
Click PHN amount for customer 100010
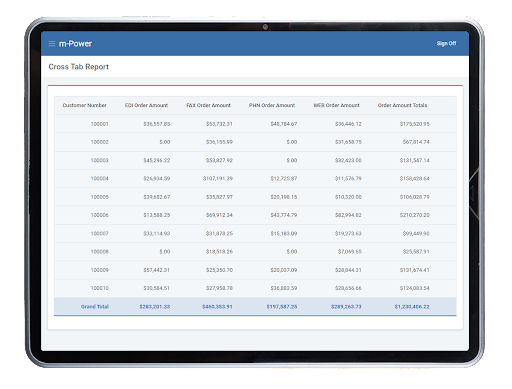pos(284,288)
